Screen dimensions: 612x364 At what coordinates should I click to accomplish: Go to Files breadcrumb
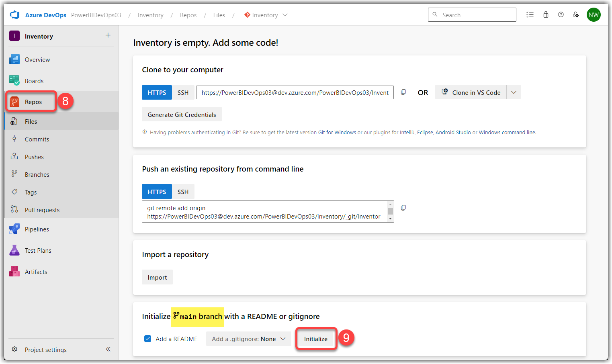pyautogui.click(x=219, y=15)
